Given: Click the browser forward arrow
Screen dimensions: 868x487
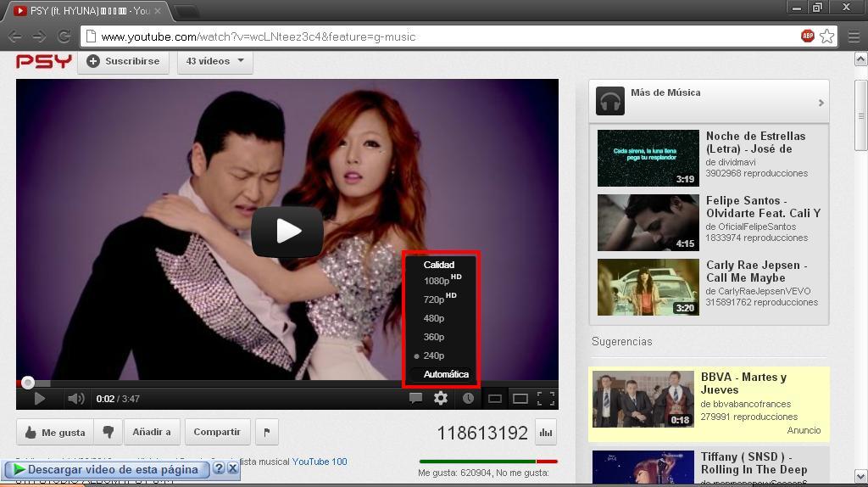Looking at the screenshot, I should click(x=39, y=36).
